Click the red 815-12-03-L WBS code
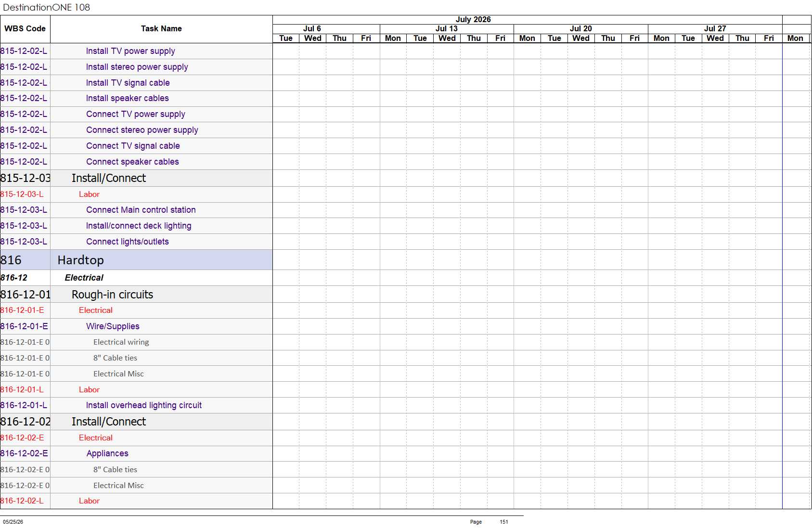This screenshot has height=528, width=812. [22, 194]
